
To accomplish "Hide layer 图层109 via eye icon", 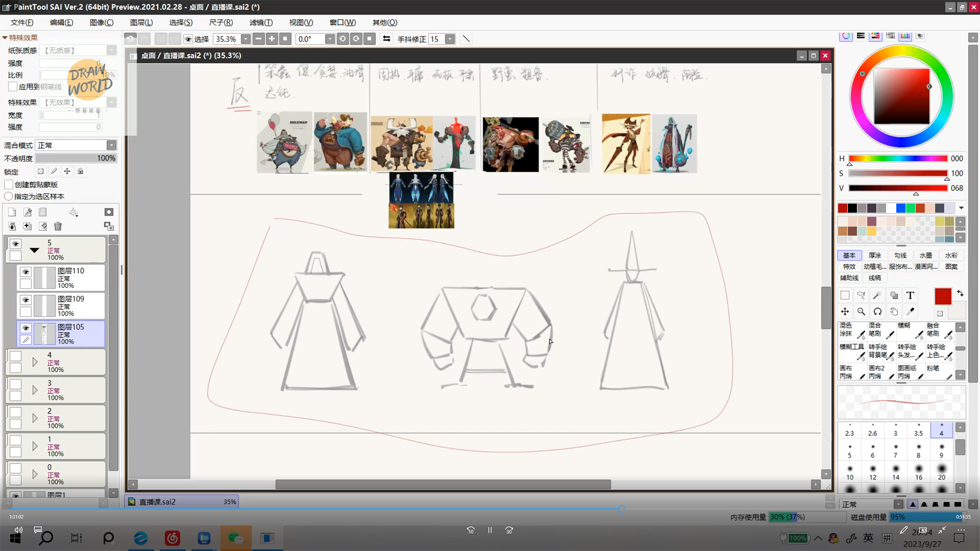I will point(26,300).
